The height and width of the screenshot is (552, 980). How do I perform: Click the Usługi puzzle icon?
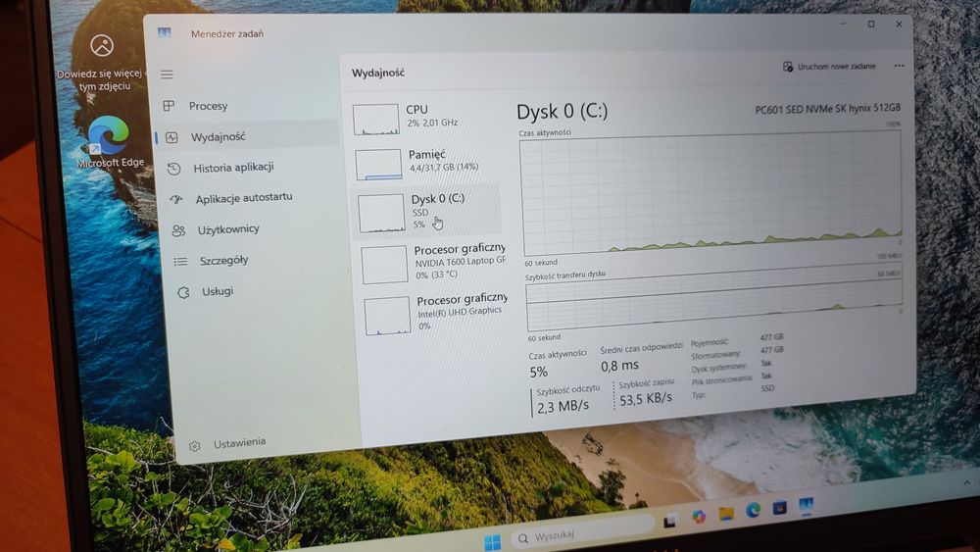(184, 292)
